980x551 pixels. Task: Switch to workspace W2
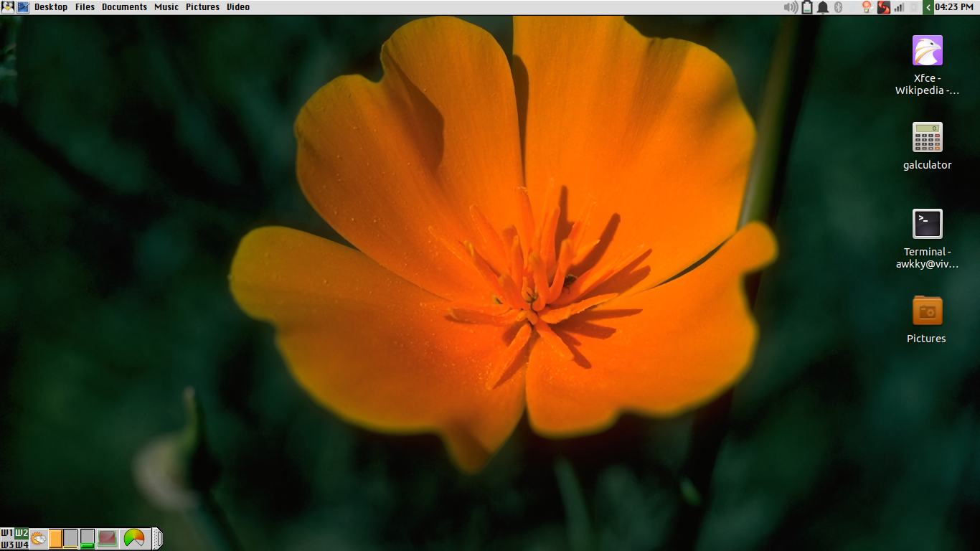pos(22,533)
